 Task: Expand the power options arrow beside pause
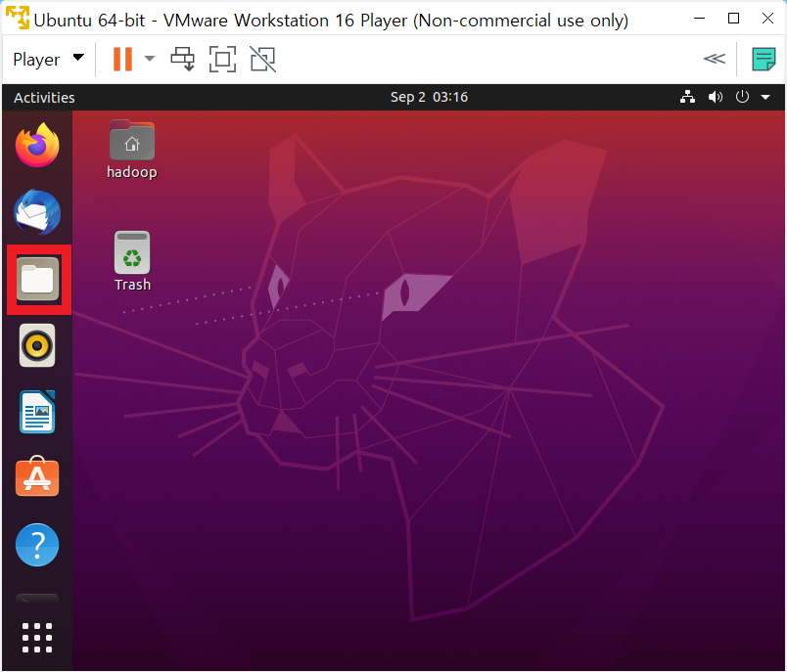[149, 59]
